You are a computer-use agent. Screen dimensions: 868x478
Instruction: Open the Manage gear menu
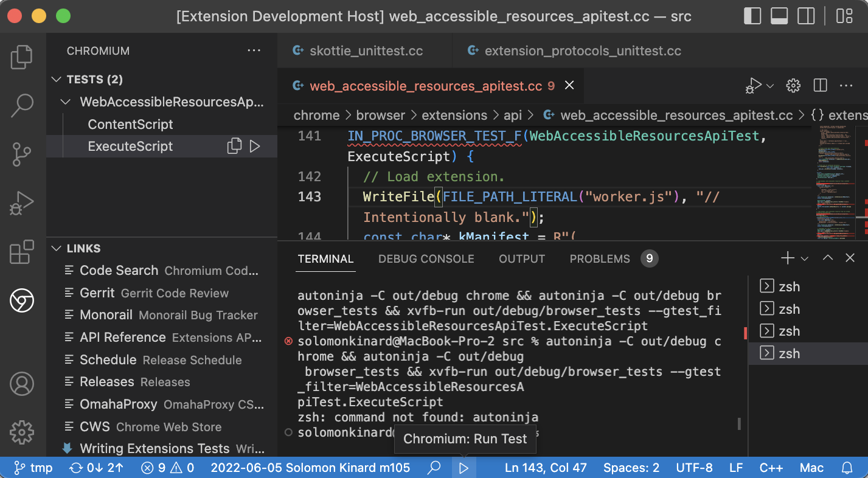[x=22, y=431]
